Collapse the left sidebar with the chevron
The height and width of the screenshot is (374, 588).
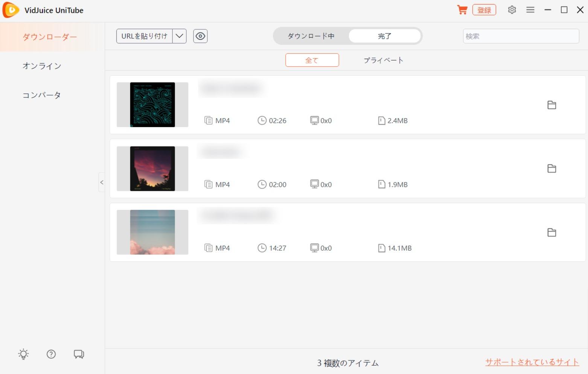point(102,182)
